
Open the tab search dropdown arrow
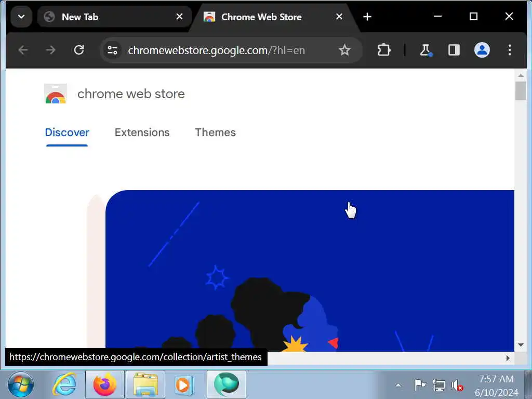21,17
